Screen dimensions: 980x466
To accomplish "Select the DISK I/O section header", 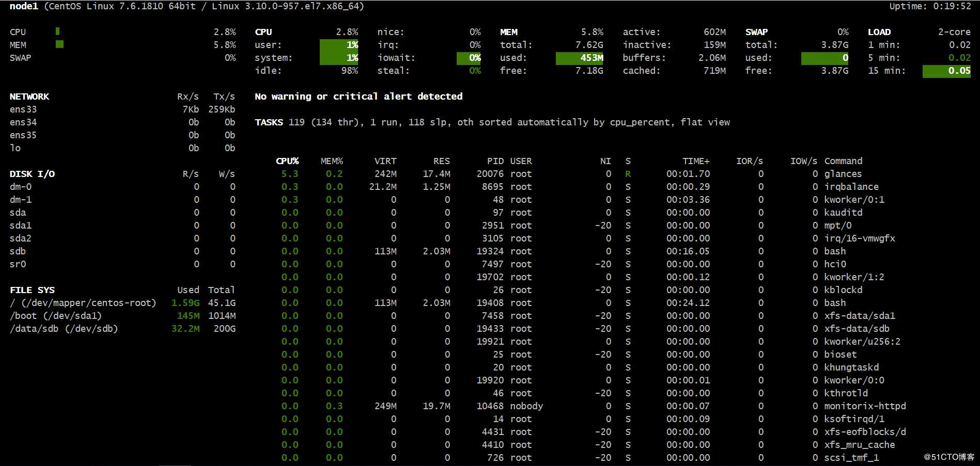I will click(32, 174).
